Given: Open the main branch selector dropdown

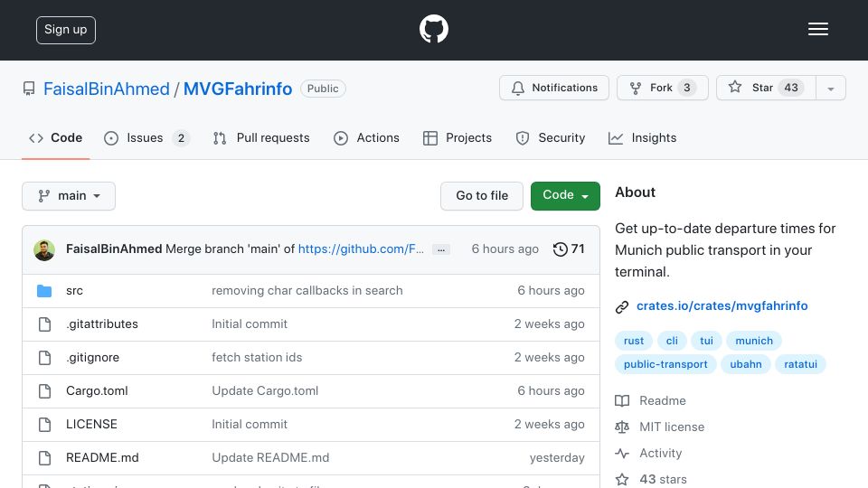Looking at the screenshot, I should click(x=69, y=196).
